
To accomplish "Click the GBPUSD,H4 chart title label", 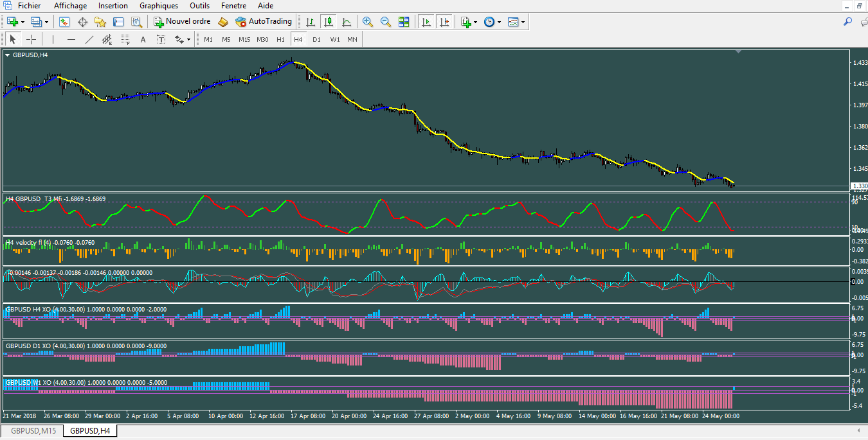I will (x=30, y=55).
